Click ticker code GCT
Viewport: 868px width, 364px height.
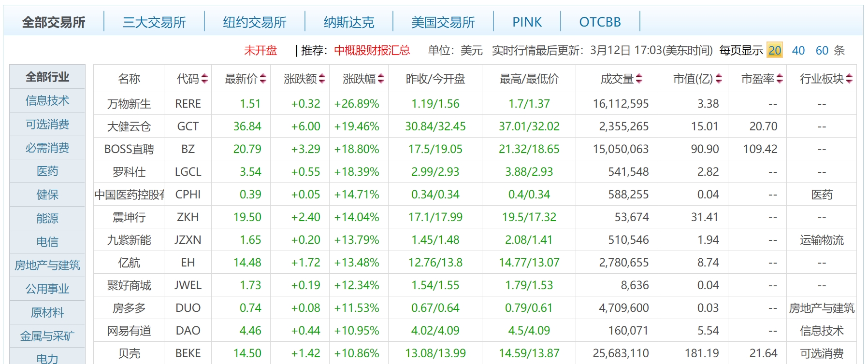pos(188,126)
